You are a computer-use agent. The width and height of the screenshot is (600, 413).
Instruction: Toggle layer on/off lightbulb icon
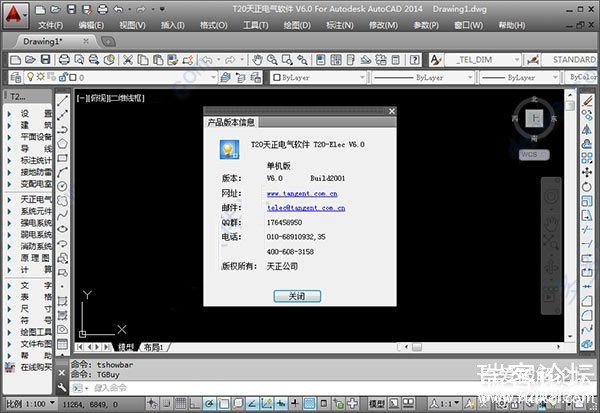point(31,77)
